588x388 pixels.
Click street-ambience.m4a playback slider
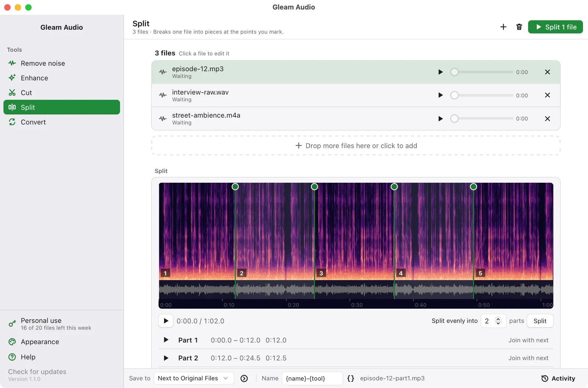[481, 119]
